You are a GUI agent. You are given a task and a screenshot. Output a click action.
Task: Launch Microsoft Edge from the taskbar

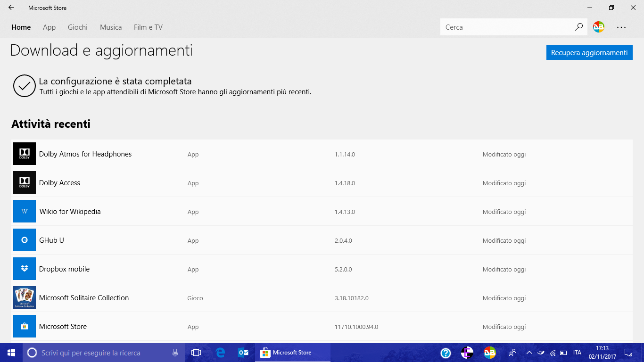tap(220, 353)
